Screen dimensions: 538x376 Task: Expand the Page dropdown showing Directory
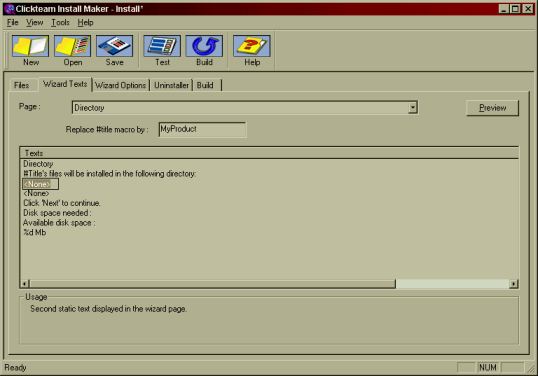tap(413, 107)
